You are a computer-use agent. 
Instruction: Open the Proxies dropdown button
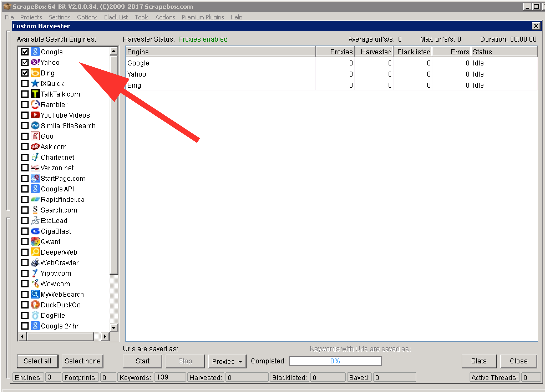click(x=227, y=361)
